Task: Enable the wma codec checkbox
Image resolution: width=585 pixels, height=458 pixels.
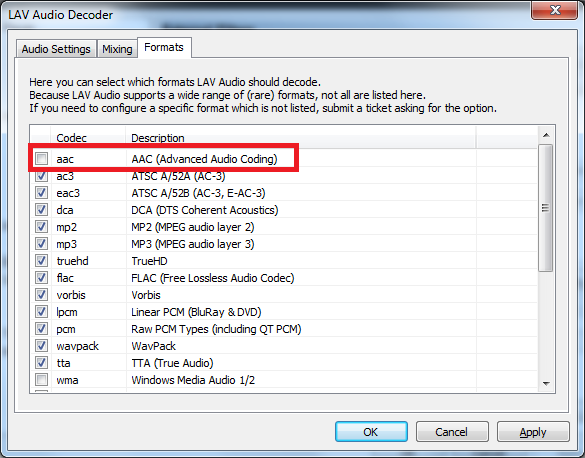Action: tap(41, 380)
